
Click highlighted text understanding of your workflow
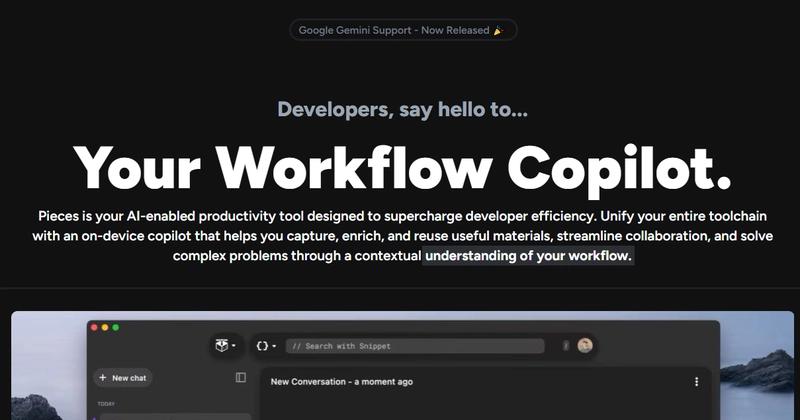pos(528,255)
